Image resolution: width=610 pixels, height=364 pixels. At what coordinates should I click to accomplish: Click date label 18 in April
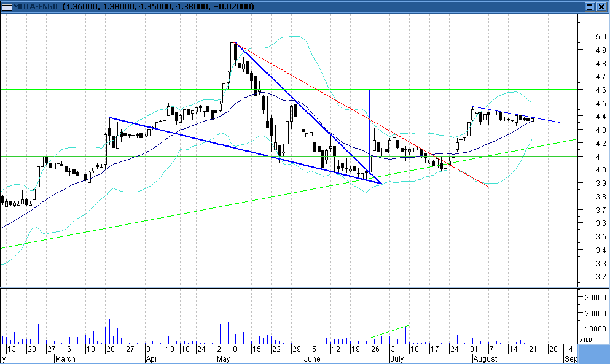[x=186, y=349]
